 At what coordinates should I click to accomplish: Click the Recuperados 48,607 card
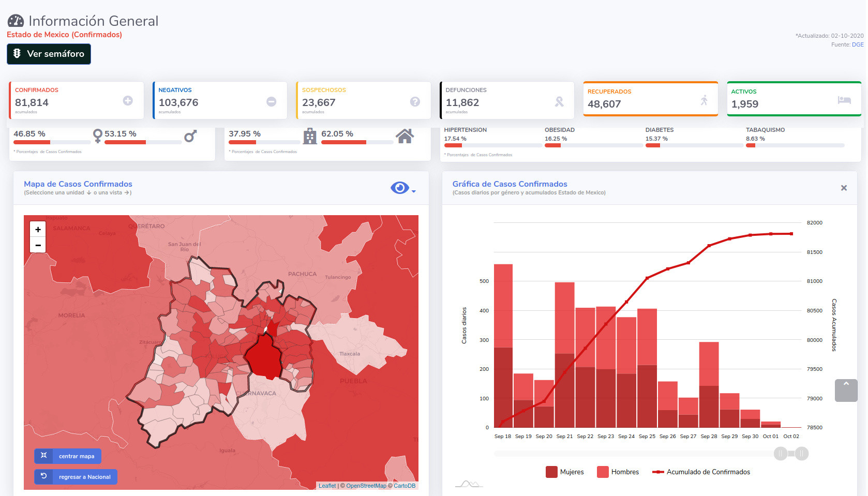pos(651,99)
